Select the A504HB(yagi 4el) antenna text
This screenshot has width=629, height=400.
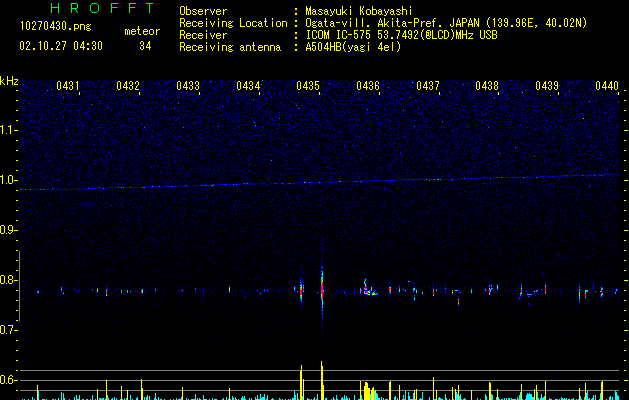point(353,47)
